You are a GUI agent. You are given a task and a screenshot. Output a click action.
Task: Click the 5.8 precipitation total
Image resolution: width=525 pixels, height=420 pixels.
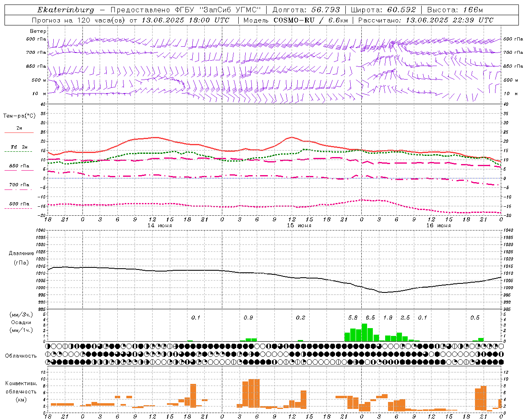click(x=353, y=318)
